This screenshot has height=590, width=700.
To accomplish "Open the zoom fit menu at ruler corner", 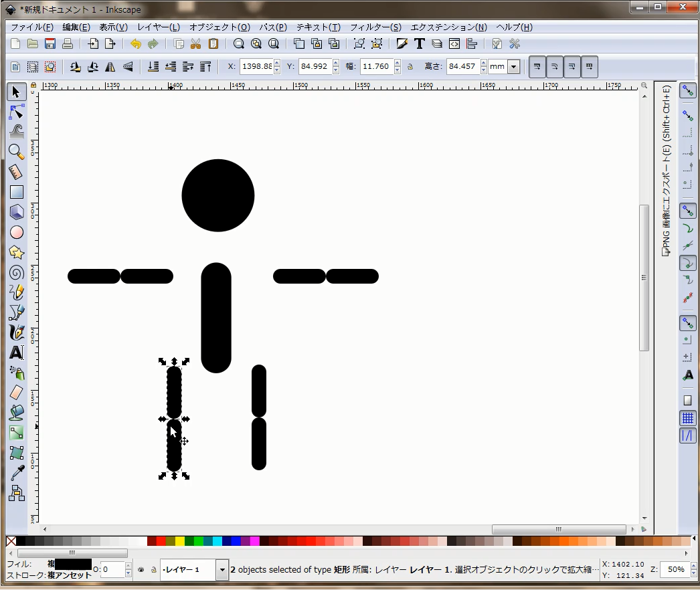I will click(644, 85).
